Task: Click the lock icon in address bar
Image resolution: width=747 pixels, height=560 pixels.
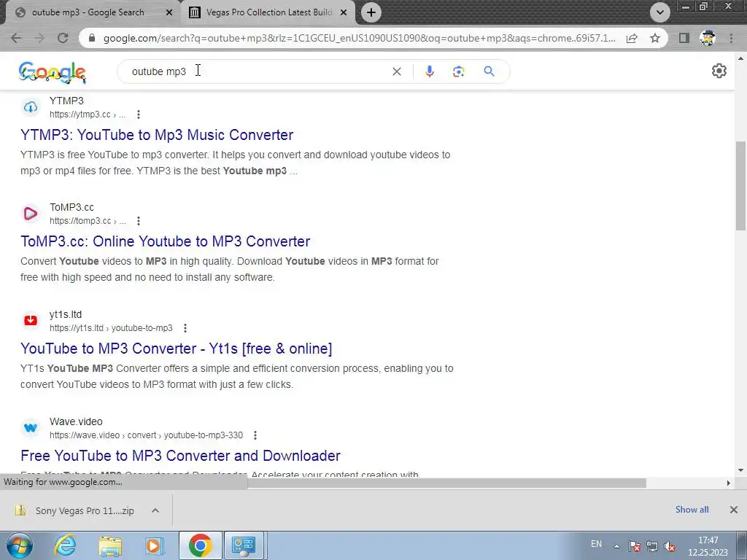Action: tap(92, 38)
